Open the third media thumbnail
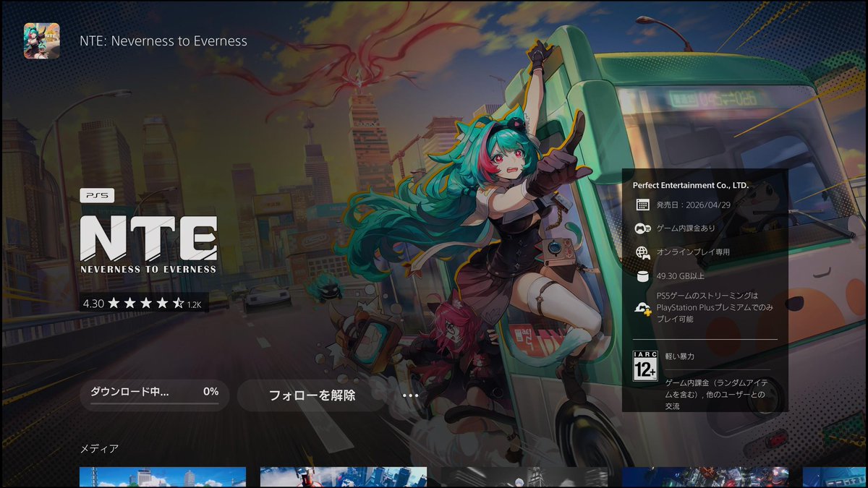This screenshot has height=488, width=868. 524,477
